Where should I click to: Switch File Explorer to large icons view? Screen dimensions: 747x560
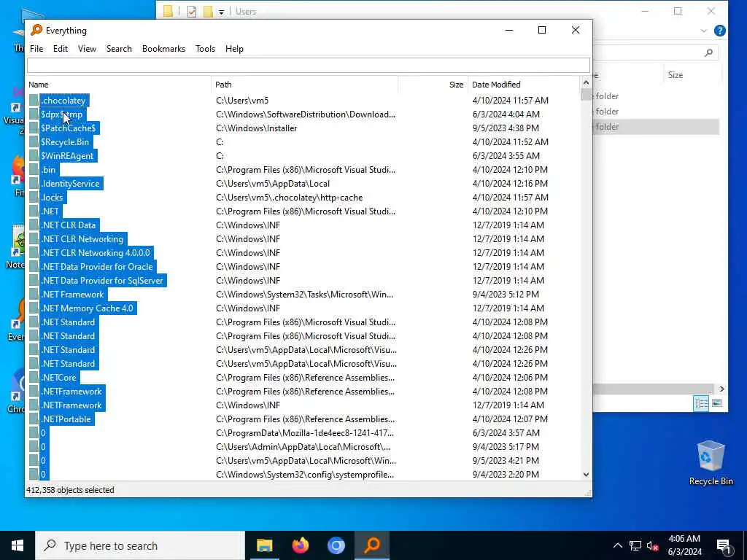[717, 403]
